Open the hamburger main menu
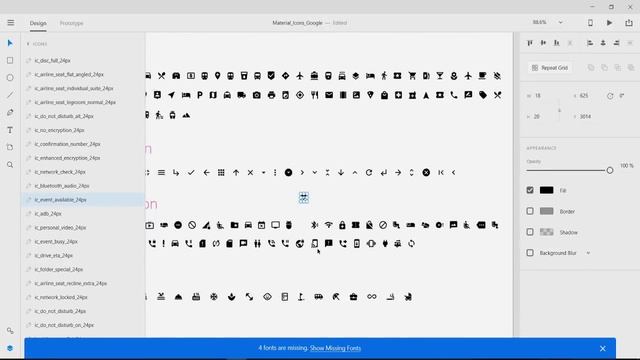Image resolution: width=640 pixels, height=360 pixels. coord(11,23)
